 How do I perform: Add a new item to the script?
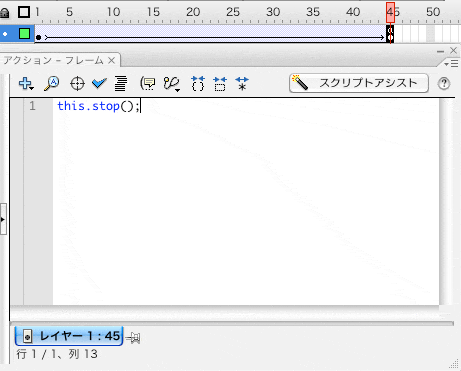(26, 83)
